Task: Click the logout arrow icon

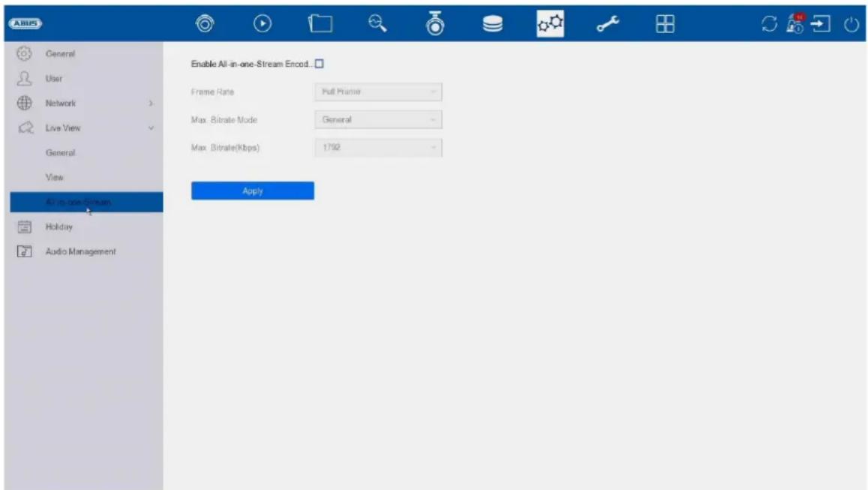Action: click(x=821, y=24)
